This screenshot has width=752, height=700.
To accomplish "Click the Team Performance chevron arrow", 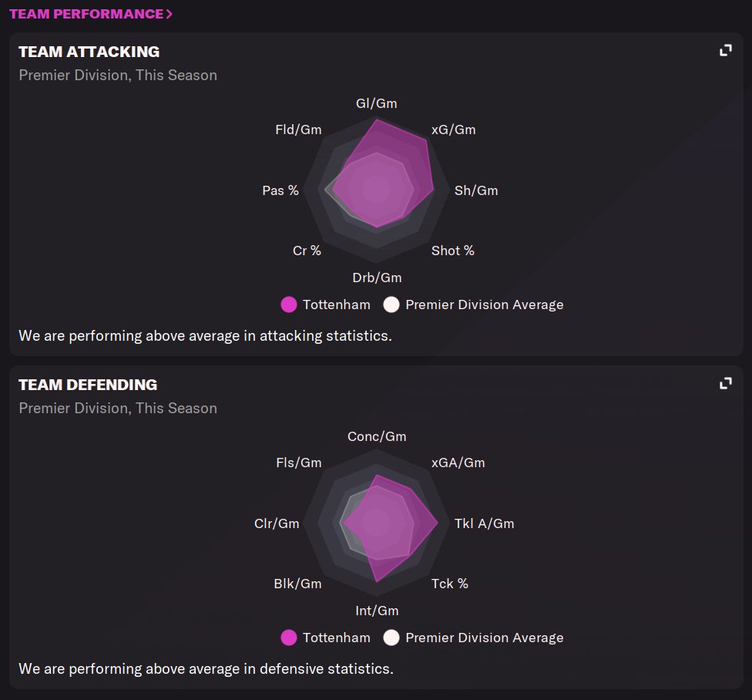I will click(170, 14).
